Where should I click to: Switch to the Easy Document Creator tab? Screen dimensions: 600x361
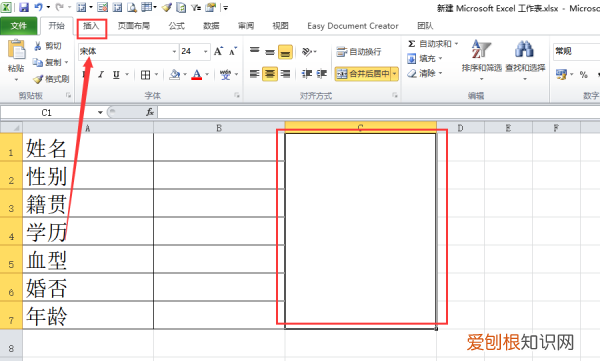tap(353, 26)
